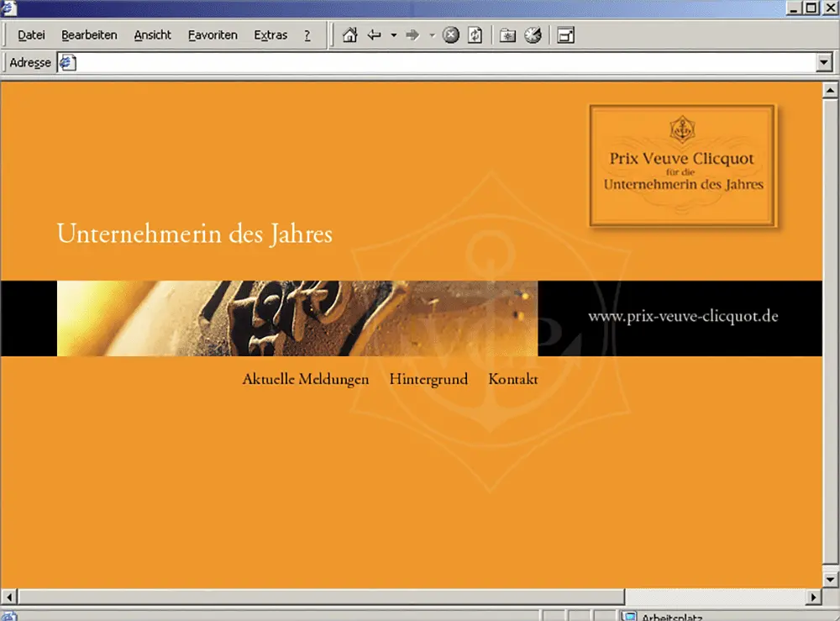Click the Internet Explorer icon in the title bar
Image resolution: width=840 pixels, height=621 pixels.
tap(9, 7)
